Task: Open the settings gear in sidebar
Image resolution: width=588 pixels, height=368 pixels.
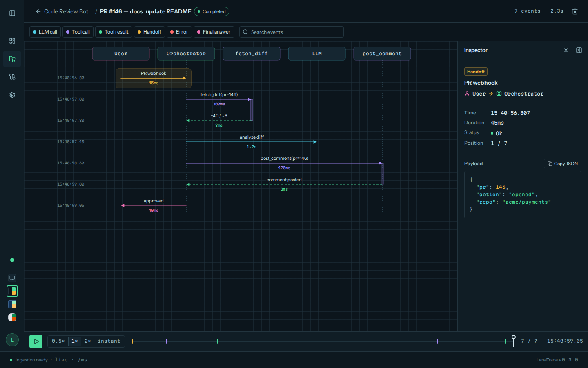Action: coord(12,95)
